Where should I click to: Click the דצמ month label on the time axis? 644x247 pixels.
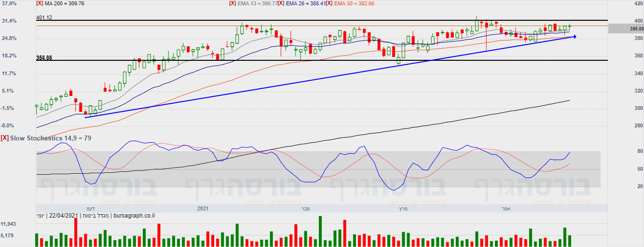coord(90,208)
